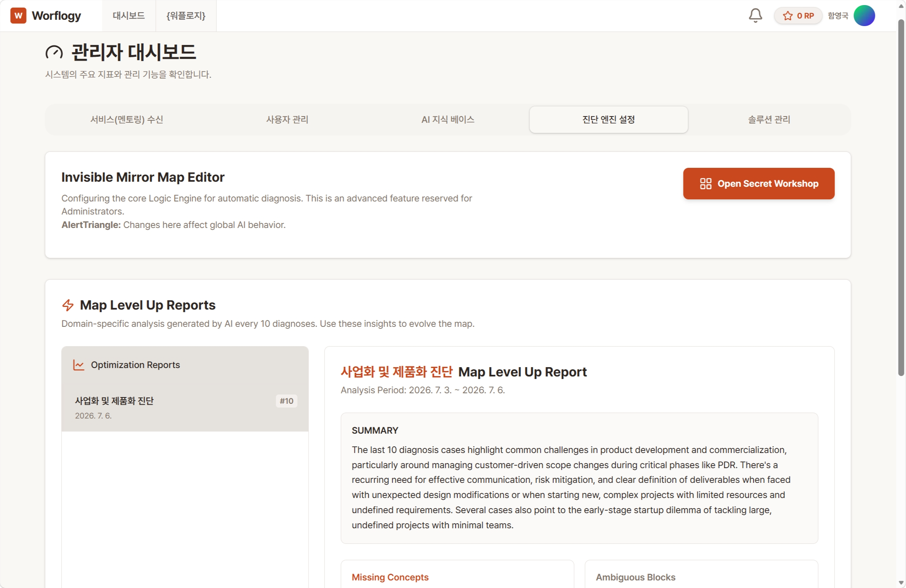
Task: Click the #10 report badge
Action: 287,401
